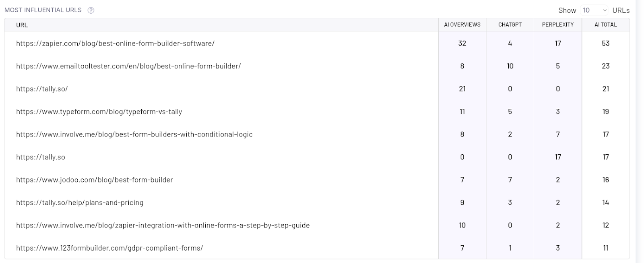Screen dimensions: 644x263
Task: Click AI total value 53 for zapier row
Action: tap(606, 43)
